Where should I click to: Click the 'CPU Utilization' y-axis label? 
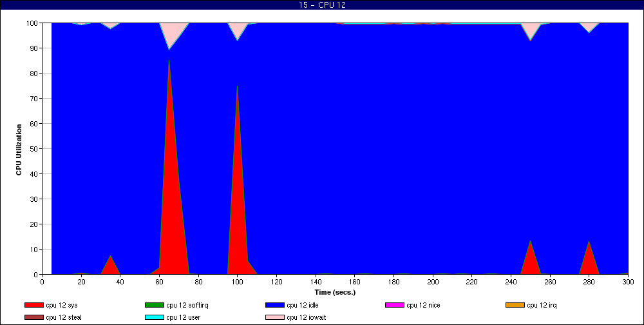[x=19, y=150]
